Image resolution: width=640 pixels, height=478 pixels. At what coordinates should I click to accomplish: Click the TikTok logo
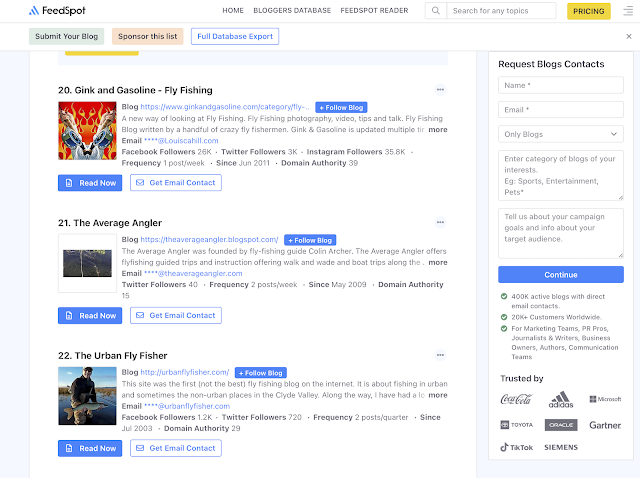(x=516, y=447)
